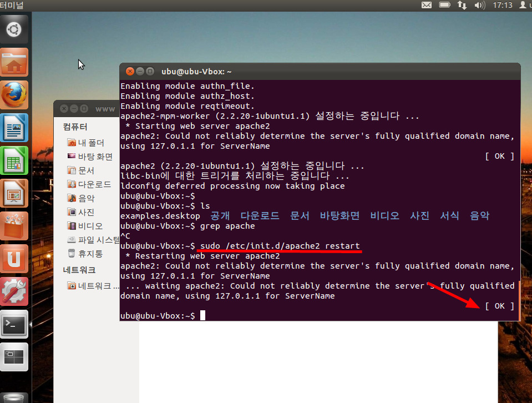
Task: Open System Settings gear icon
Action: coord(14,292)
